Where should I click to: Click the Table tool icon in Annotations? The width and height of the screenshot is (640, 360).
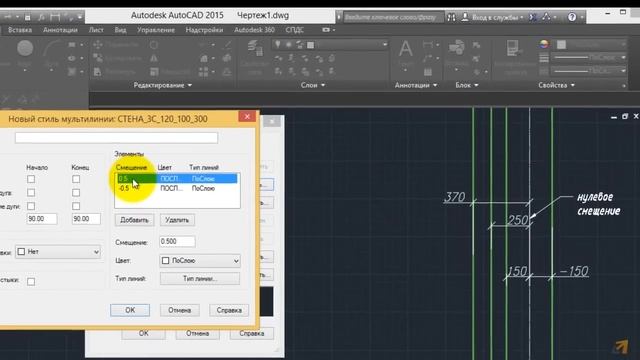(428, 72)
